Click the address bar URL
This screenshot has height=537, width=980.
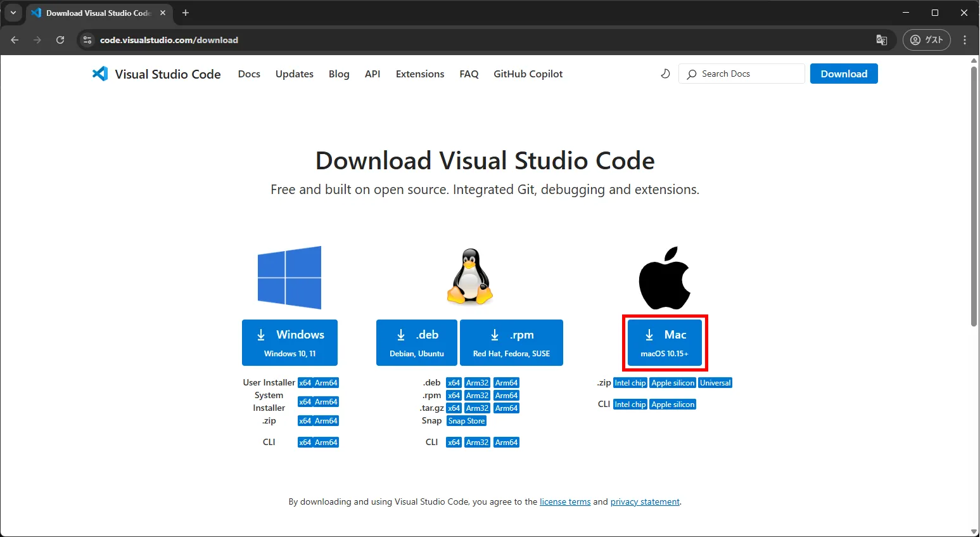(x=169, y=40)
